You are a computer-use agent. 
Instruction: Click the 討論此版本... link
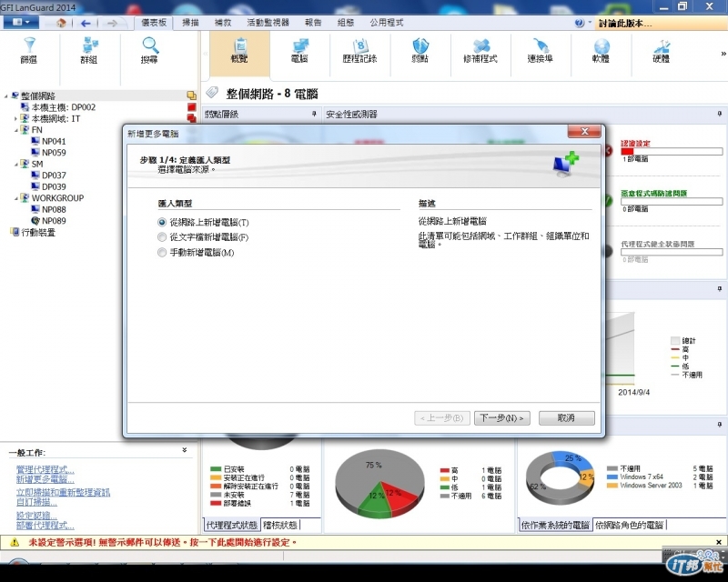[625, 24]
